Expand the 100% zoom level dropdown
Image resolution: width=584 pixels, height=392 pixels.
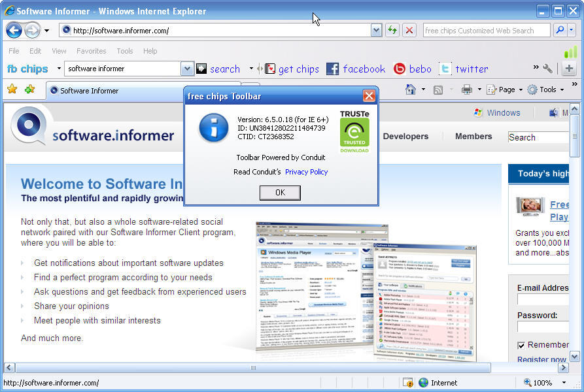point(564,383)
